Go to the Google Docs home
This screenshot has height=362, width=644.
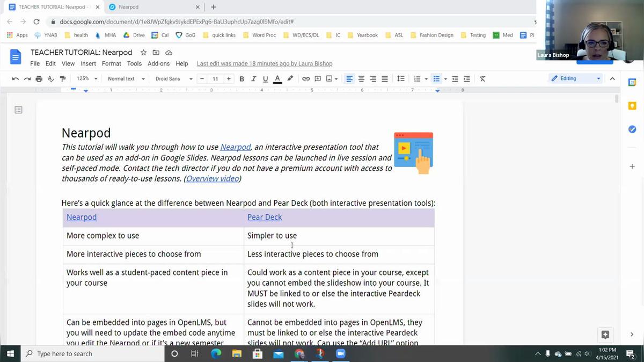(x=15, y=57)
